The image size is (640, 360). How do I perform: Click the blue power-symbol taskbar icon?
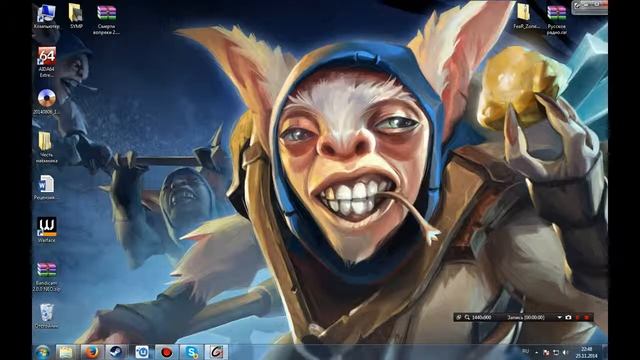pos(142,352)
